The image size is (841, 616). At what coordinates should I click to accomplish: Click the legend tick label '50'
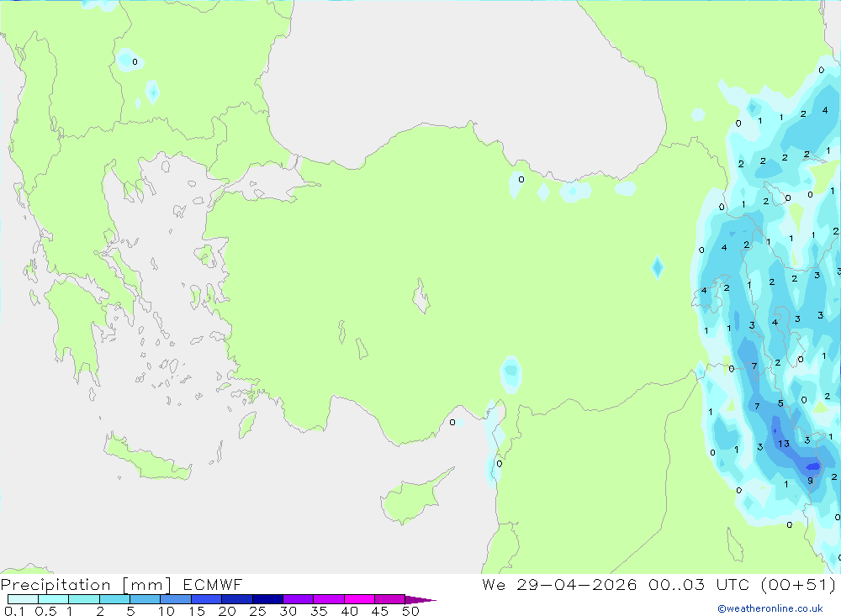[410, 611]
